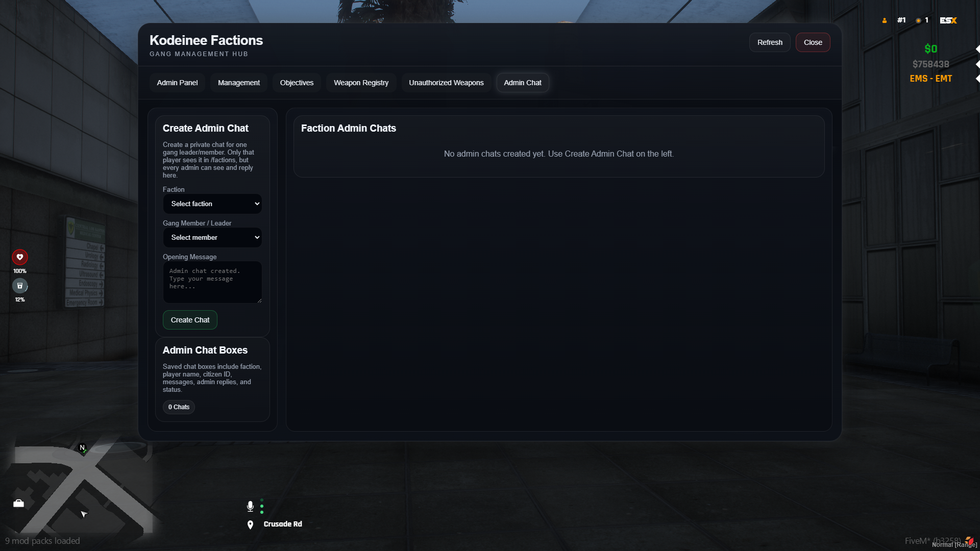This screenshot has width=980, height=551.
Task: Click the 0 Chats badge
Action: click(x=179, y=407)
